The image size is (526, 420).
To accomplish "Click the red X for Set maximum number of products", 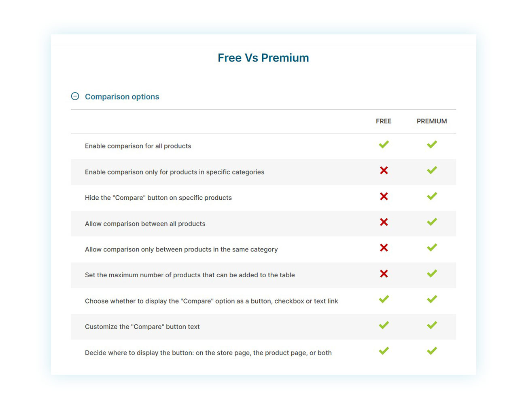I will click(384, 274).
